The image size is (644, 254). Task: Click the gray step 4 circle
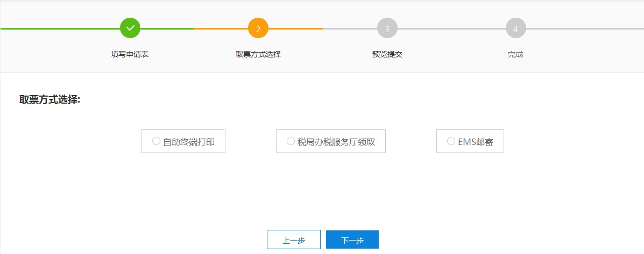[515, 28]
